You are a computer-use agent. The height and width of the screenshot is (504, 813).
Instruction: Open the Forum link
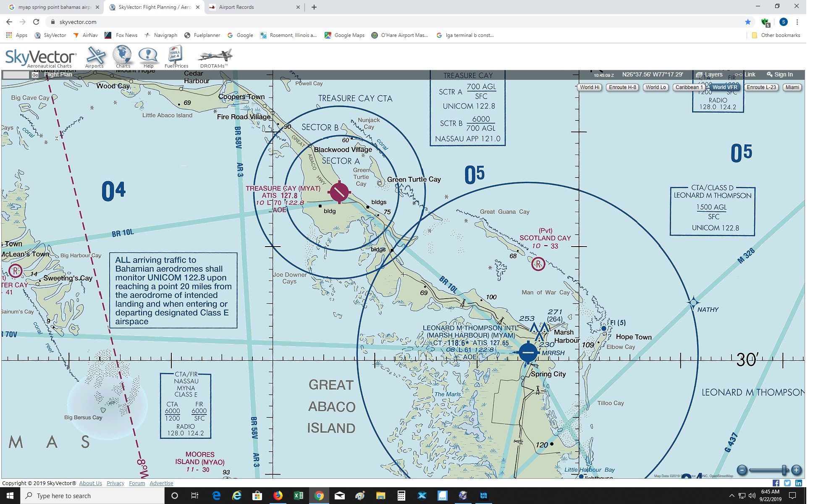coord(137,483)
